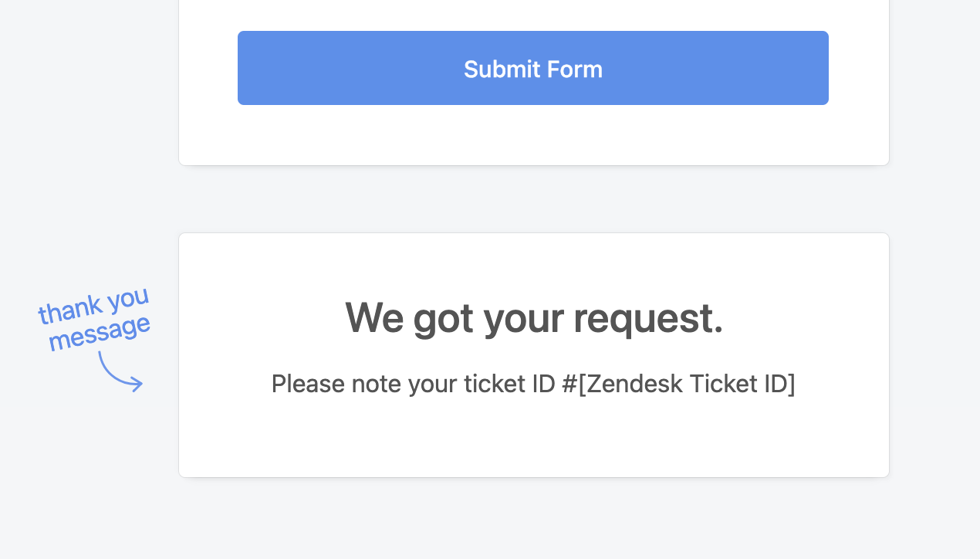This screenshot has height=559, width=980.
Task: Click the word "Zendesk" in the placeholder
Action: 635,384
